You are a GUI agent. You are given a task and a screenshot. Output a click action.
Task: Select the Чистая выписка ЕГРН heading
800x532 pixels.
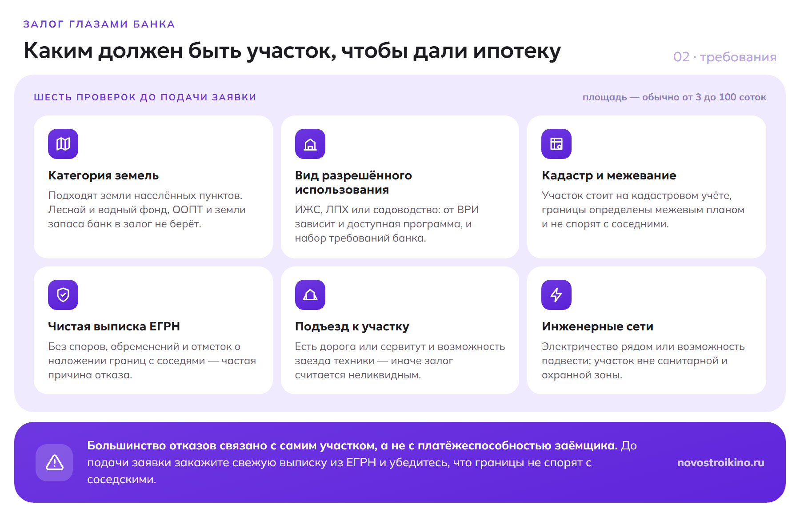[114, 326]
